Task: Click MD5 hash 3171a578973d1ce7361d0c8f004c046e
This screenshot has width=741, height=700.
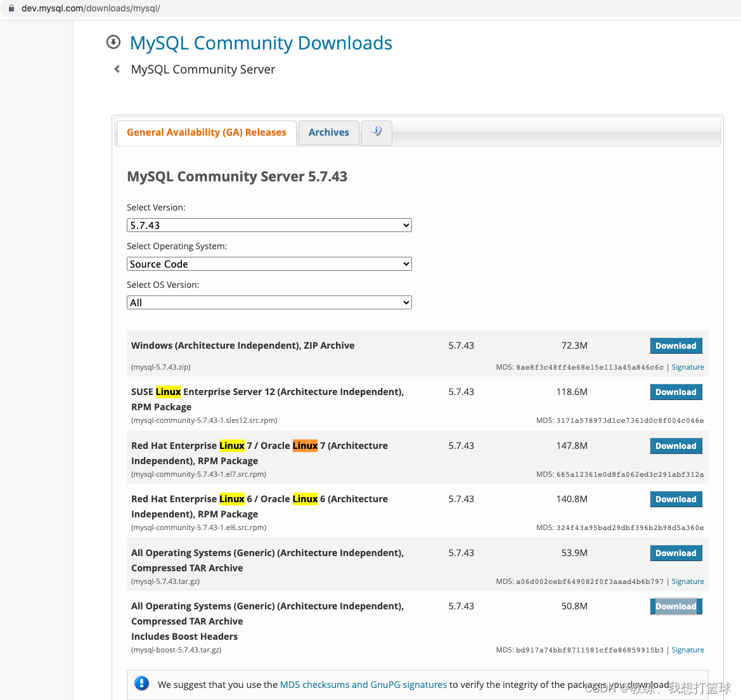Action: pyautogui.click(x=630, y=420)
